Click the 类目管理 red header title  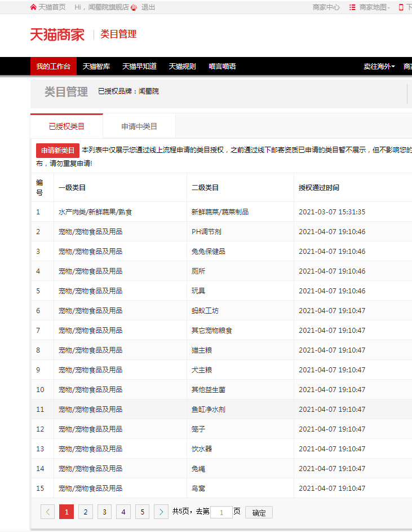tap(118, 34)
